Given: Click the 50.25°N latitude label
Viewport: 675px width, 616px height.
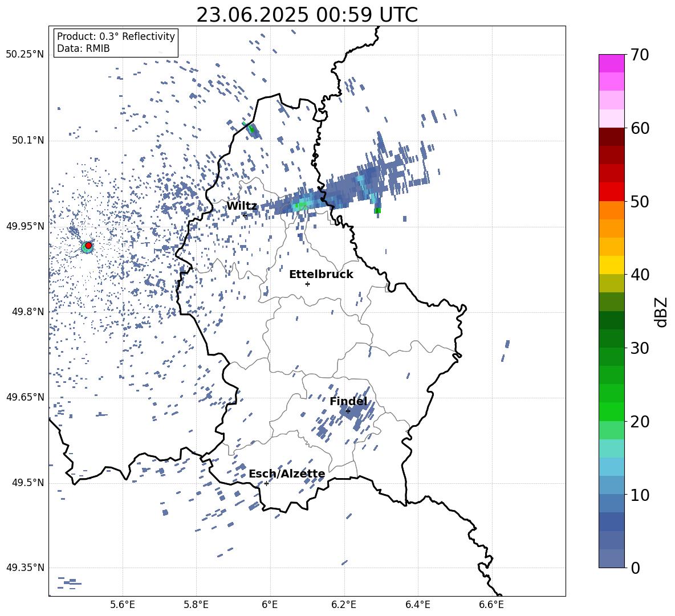Looking at the screenshot, I should point(25,55).
